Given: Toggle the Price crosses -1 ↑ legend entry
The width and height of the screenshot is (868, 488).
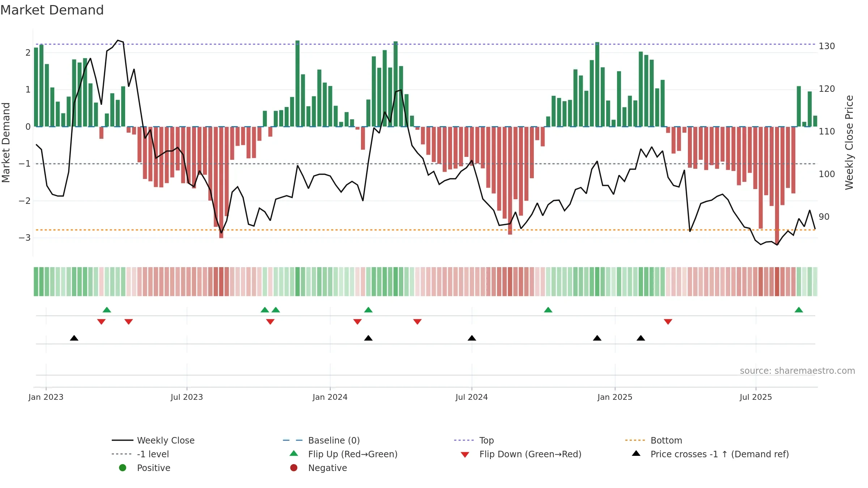Looking at the screenshot, I should pos(710,454).
